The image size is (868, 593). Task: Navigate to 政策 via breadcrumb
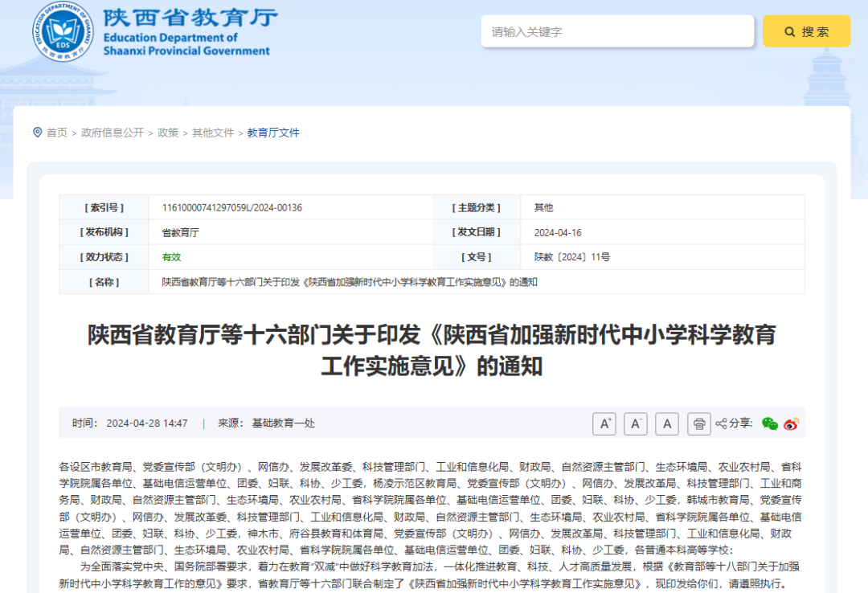pyautogui.click(x=166, y=133)
